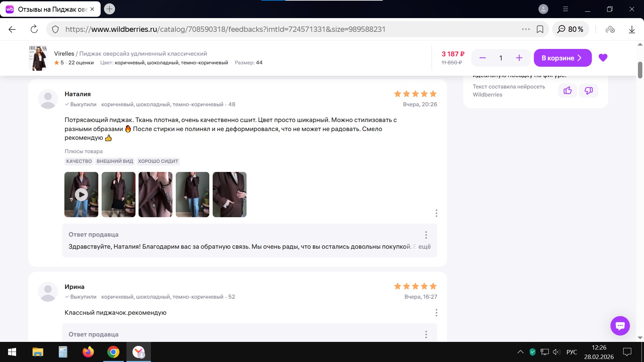The width and height of the screenshot is (644, 362).
Task: Reload the page with refresh icon
Action: (x=34, y=29)
